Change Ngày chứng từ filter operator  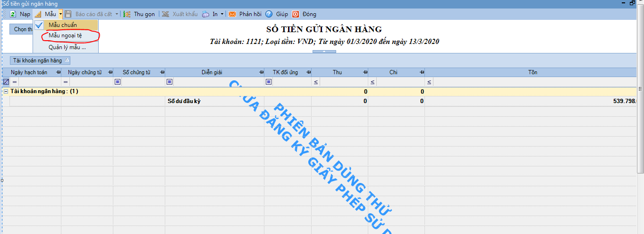(66, 82)
